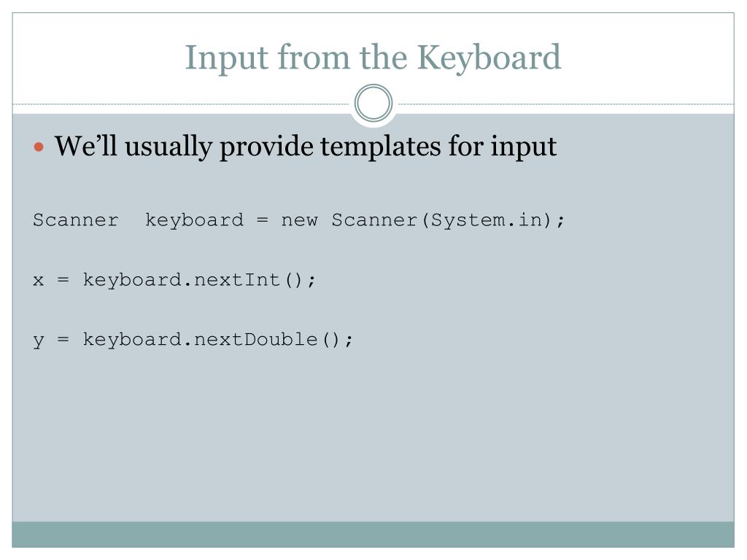Click the dark teal footer bar
747x560 pixels.
pyautogui.click(x=373, y=534)
